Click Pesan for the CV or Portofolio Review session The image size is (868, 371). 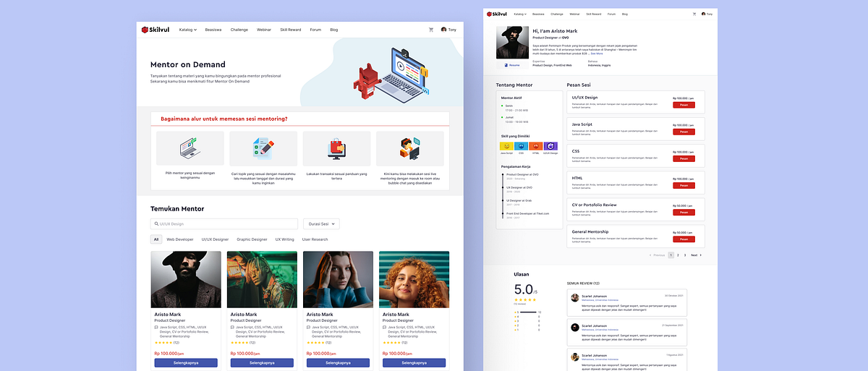click(684, 213)
